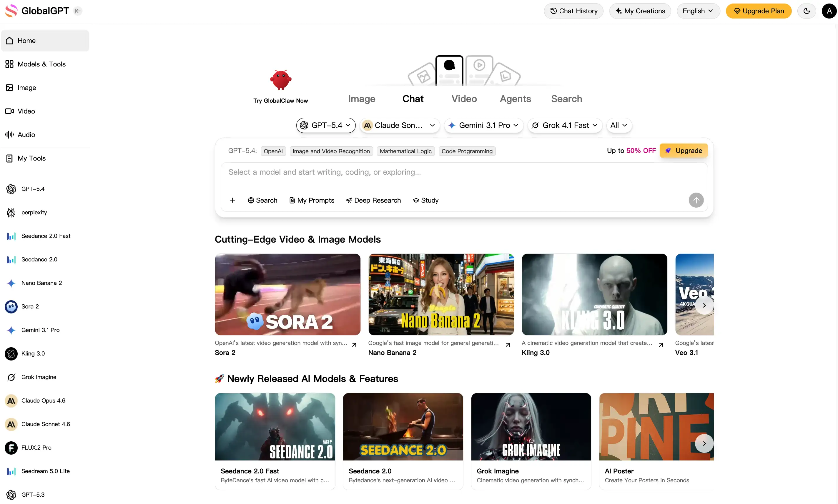Collapse the left sidebar
Viewport: 838px width, 504px height.
click(78, 11)
